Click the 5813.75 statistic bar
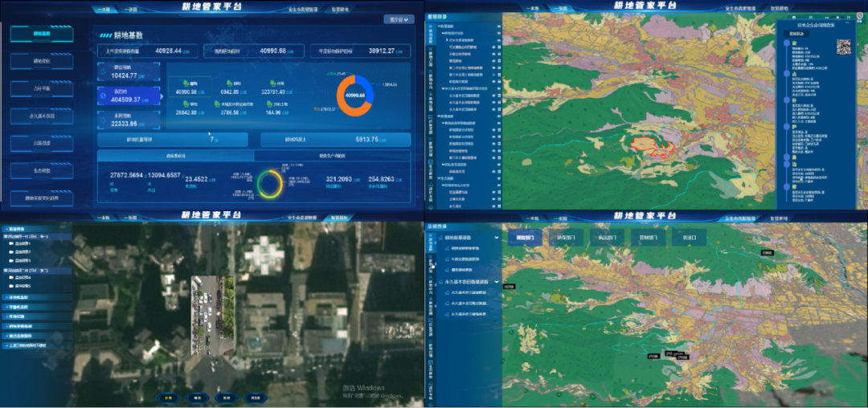Screen dimensions: 868x408 (335, 139)
